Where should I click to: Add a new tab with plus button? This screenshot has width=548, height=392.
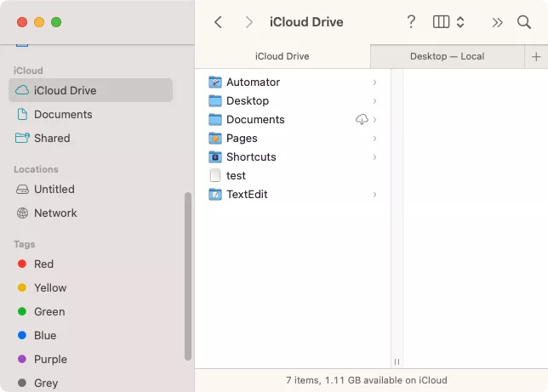[x=536, y=56]
